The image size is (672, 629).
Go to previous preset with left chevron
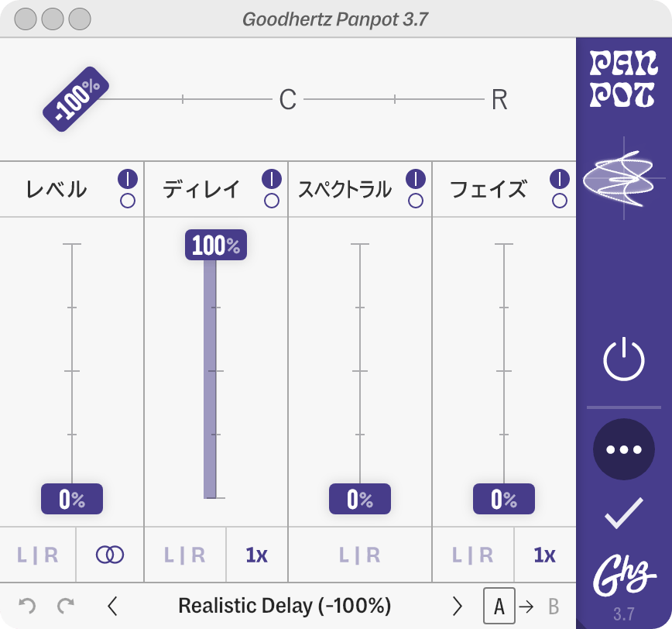tap(112, 607)
